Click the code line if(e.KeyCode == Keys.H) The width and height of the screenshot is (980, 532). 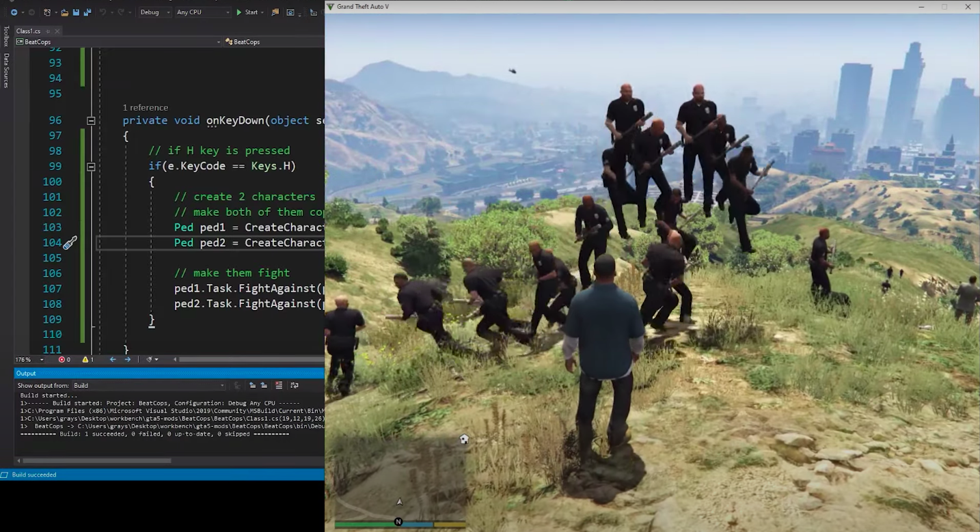click(x=222, y=166)
